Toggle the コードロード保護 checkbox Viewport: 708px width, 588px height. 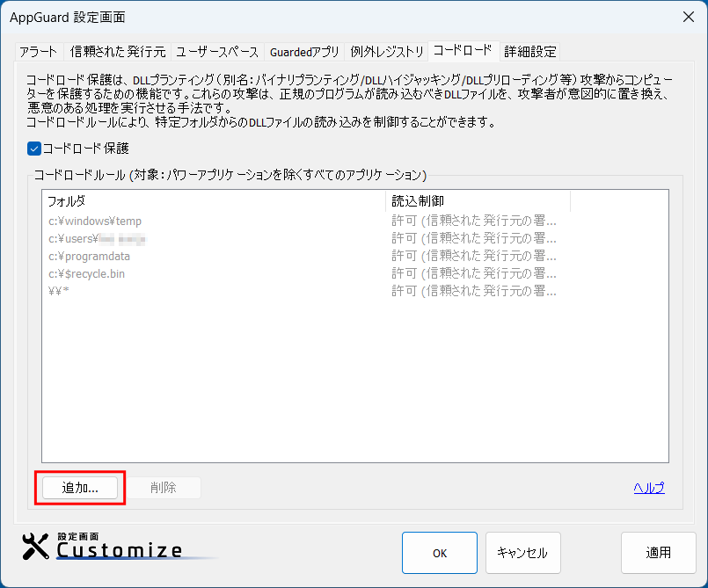[x=35, y=149]
